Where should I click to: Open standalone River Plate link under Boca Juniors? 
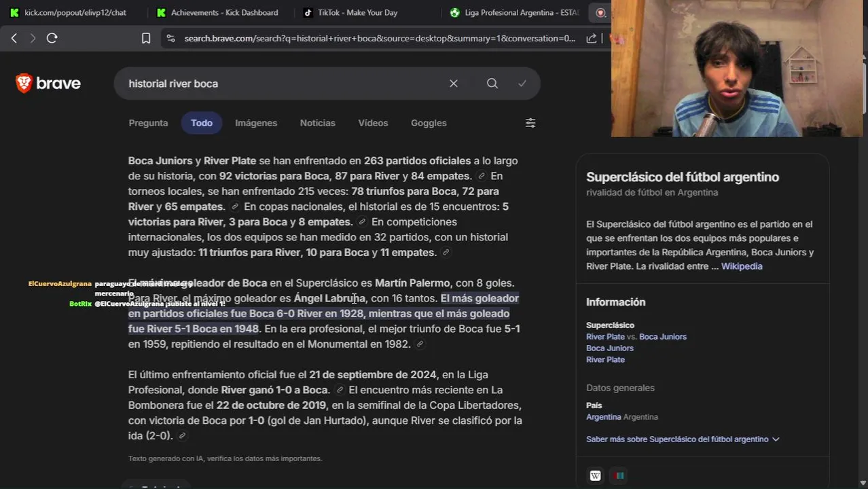(605, 360)
